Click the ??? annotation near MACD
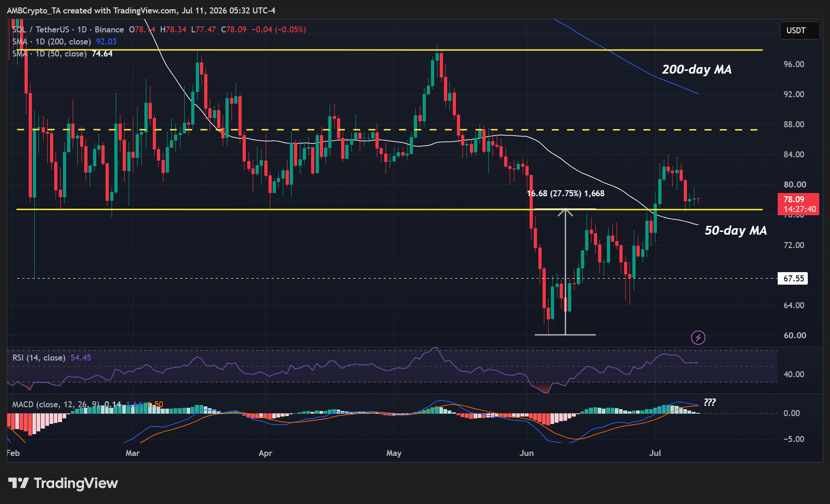Image resolution: width=830 pixels, height=504 pixels. click(710, 402)
